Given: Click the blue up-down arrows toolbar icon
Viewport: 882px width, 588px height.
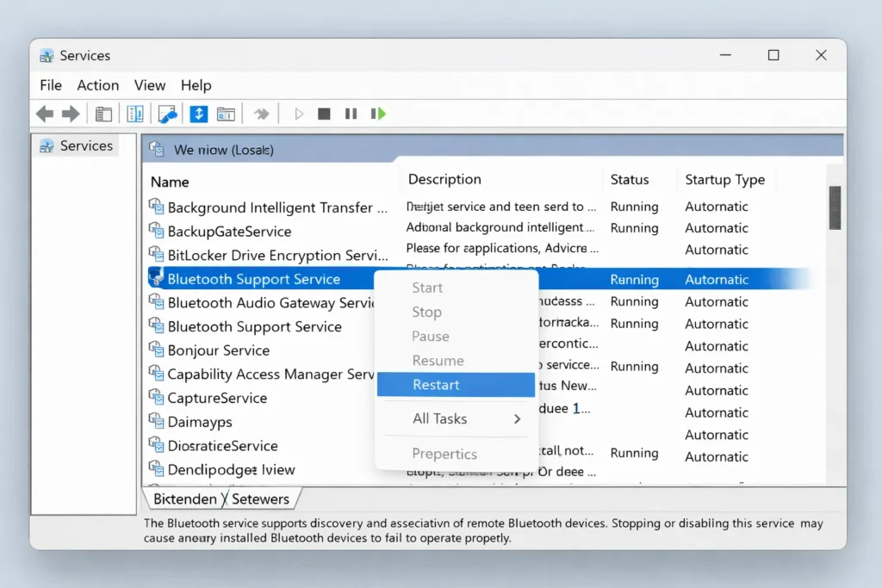Looking at the screenshot, I should pyautogui.click(x=198, y=114).
